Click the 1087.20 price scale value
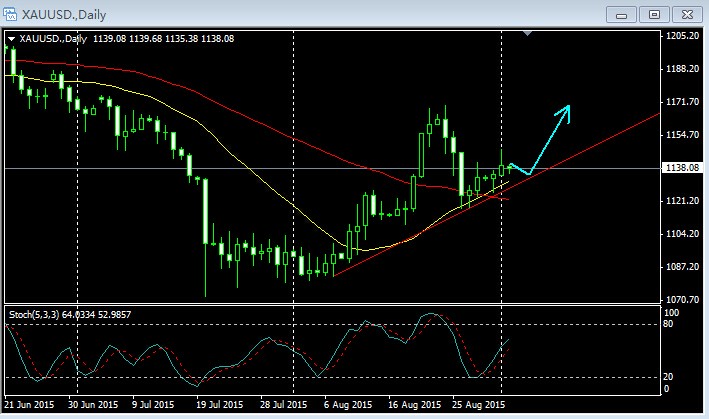 tap(682, 267)
